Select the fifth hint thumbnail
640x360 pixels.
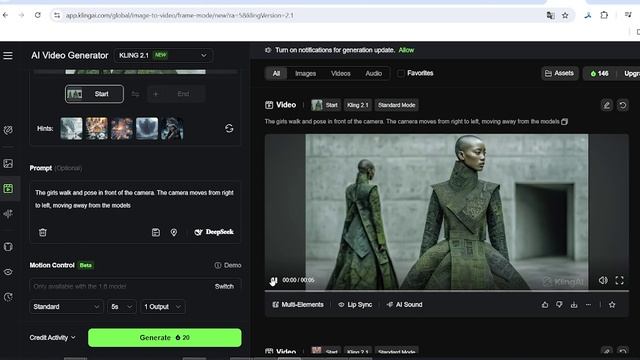[172, 129]
